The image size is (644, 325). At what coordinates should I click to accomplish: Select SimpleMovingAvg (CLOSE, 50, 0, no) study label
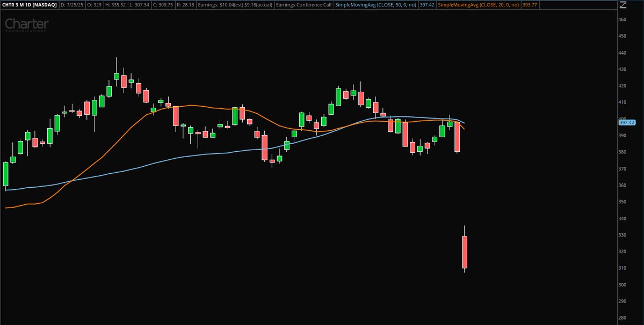[376, 5]
